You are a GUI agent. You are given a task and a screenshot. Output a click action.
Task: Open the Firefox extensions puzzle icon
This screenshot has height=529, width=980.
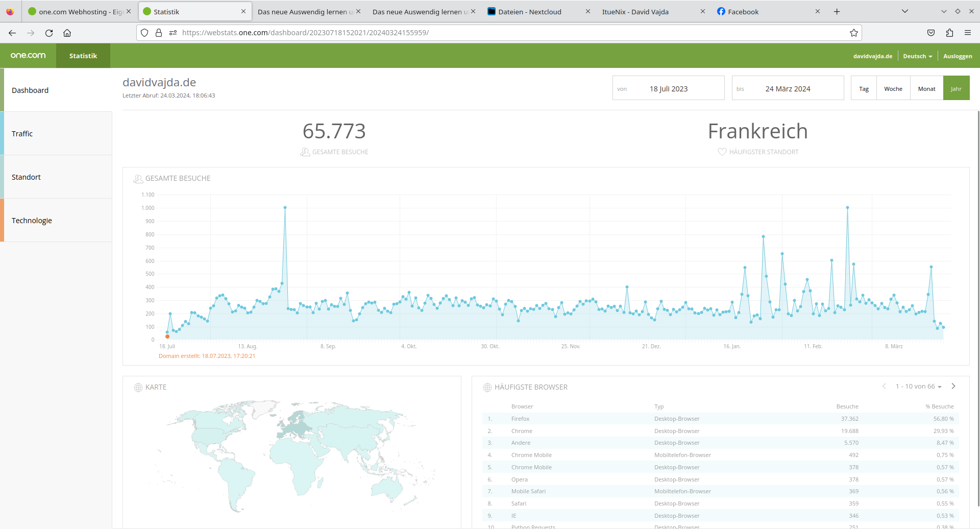pos(949,33)
